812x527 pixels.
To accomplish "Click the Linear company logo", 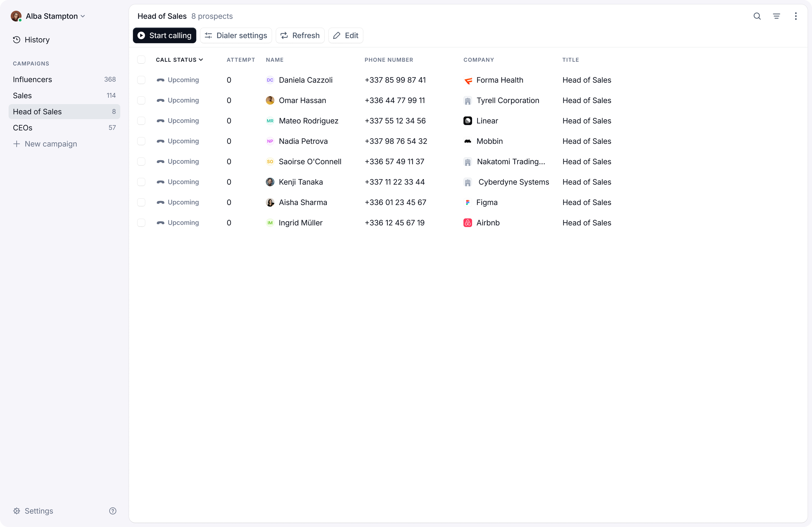I will (468, 121).
